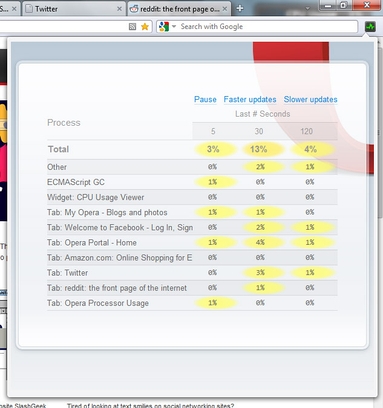383x408 pixels.
Task: Click the Total 3% value
Action: [x=213, y=149]
